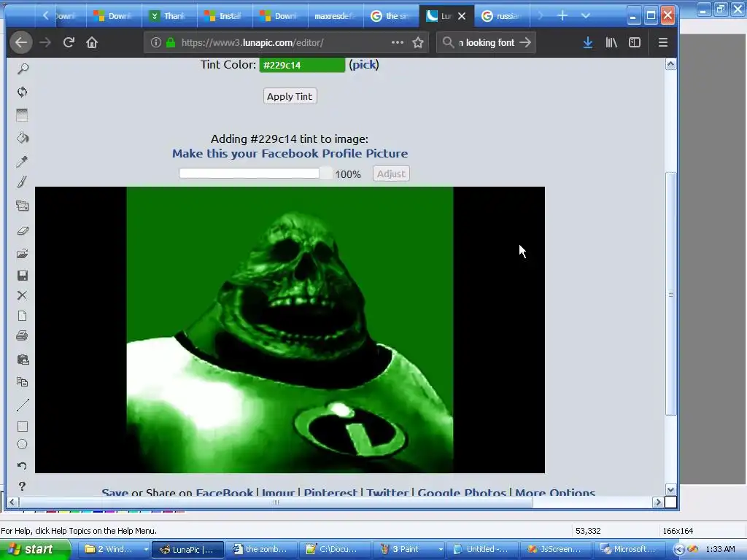Click the question mark help icon
747x560 pixels.
coord(23,486)
